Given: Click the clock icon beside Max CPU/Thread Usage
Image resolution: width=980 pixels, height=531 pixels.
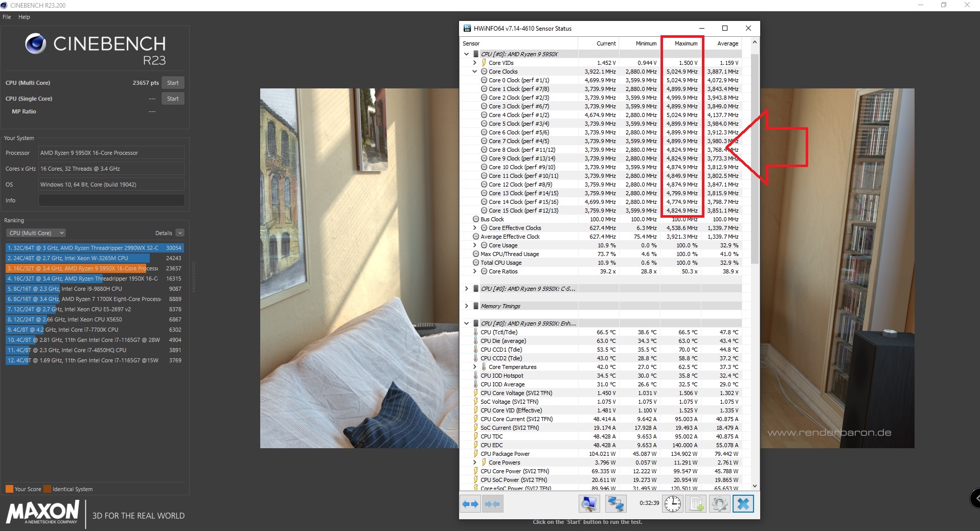Looking at the screenshot, I should [476, 254].
